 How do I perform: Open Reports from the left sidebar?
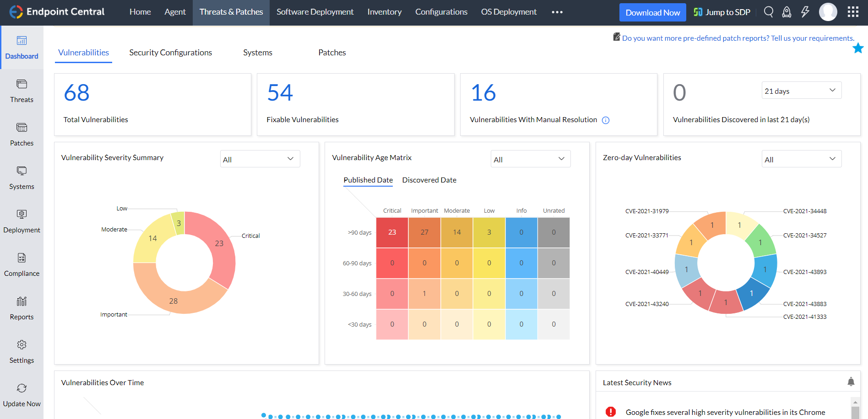click(22, 307)
